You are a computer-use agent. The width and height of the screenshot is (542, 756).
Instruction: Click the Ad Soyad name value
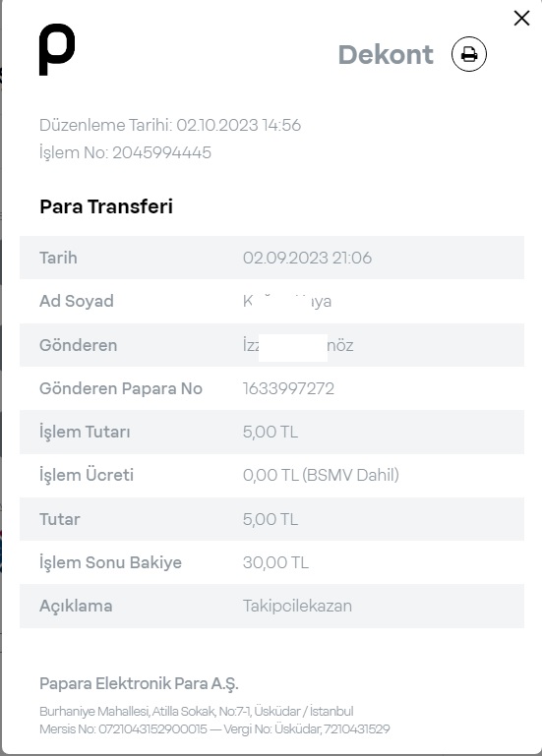coord(287,301)
